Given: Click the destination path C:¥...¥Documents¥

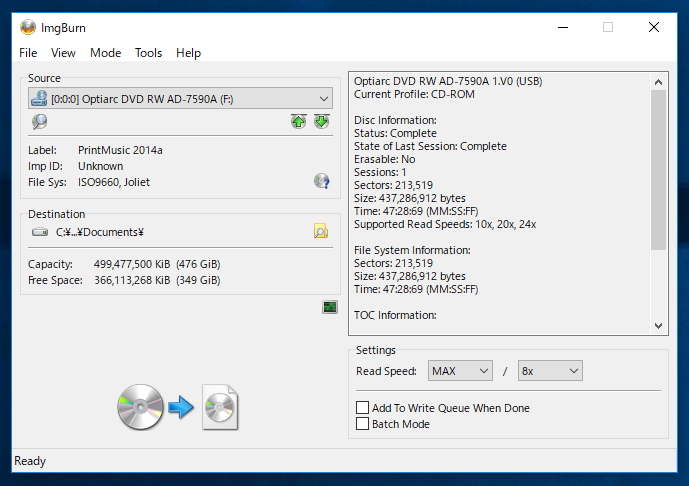Looking at the screenshot, I should coord(100,232).
